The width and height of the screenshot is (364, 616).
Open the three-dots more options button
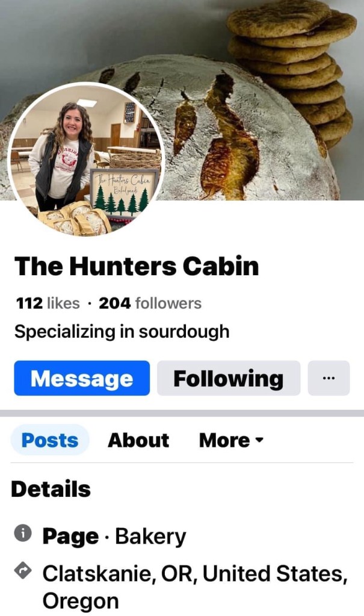tap(329, 378)
